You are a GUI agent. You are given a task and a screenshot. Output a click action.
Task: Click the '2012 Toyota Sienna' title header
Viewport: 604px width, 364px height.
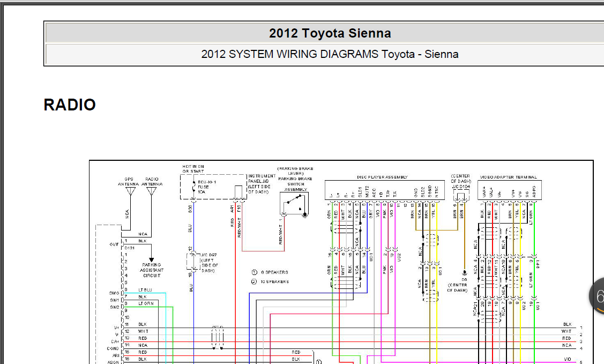(330, 33)
